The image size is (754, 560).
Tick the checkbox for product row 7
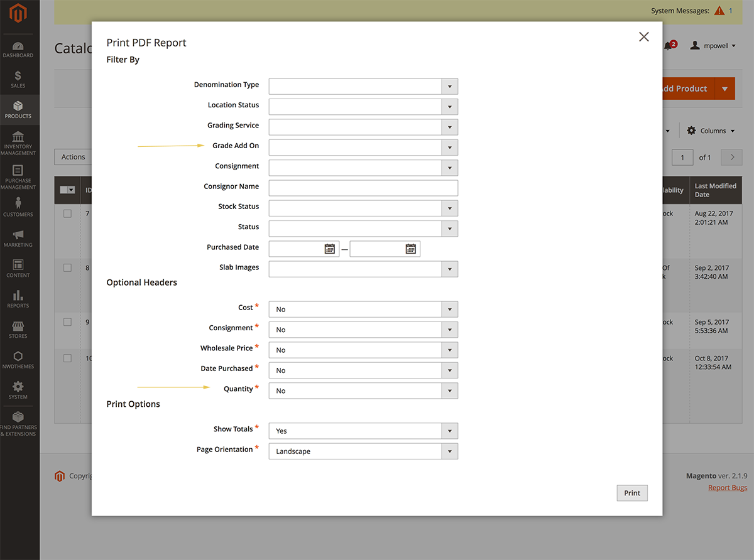point(67,213)
